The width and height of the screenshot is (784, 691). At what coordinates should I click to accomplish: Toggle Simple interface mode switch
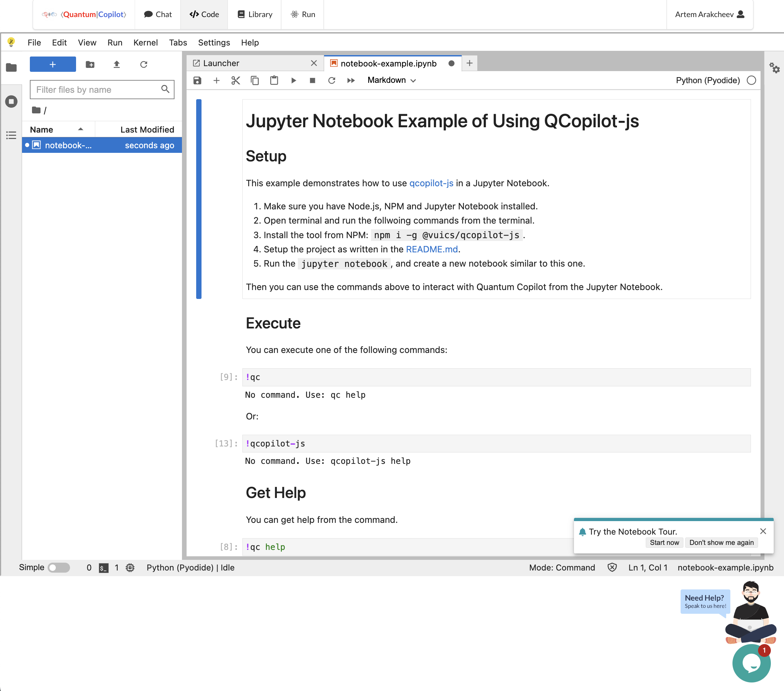coord(59,567)
